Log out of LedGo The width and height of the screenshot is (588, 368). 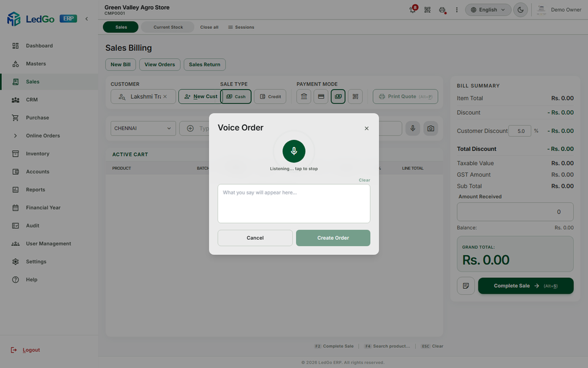point(26,350)
